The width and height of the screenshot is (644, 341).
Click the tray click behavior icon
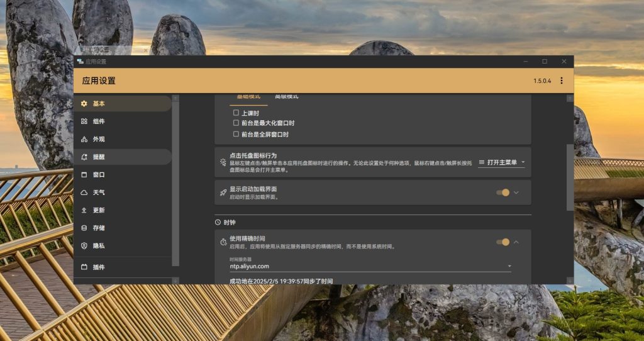pyautogui.click(x=223, y=162)
